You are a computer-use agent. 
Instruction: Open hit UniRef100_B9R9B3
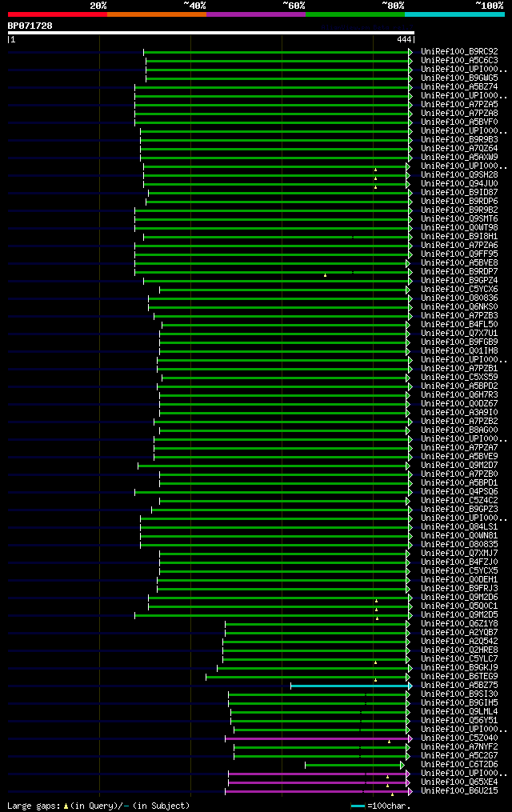click(459, 140)
